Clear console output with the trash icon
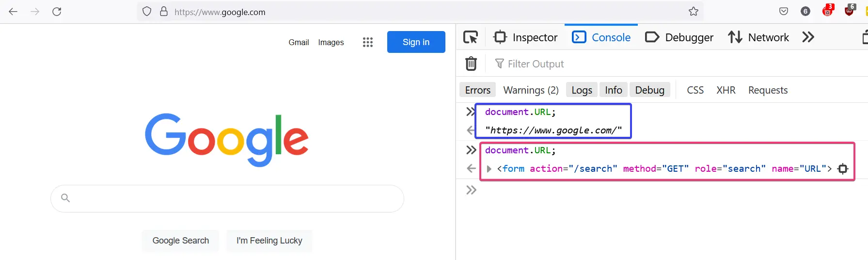Image resolution: width=868 pixels, height=260 pixels. click(471, 64)
